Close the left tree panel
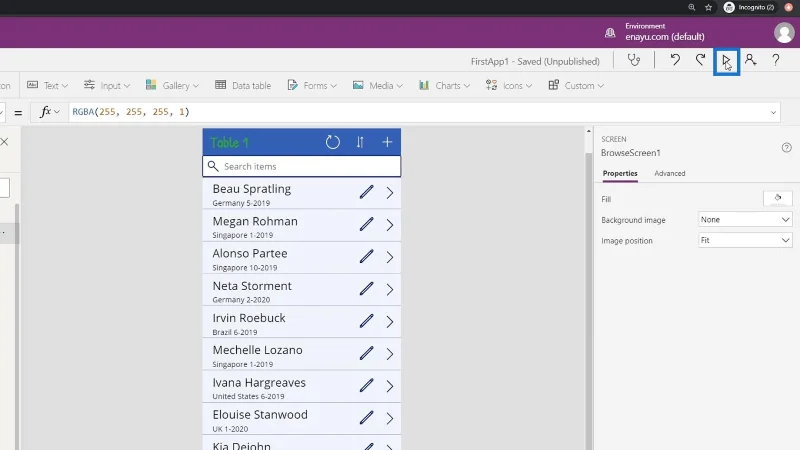 [4, 141]
